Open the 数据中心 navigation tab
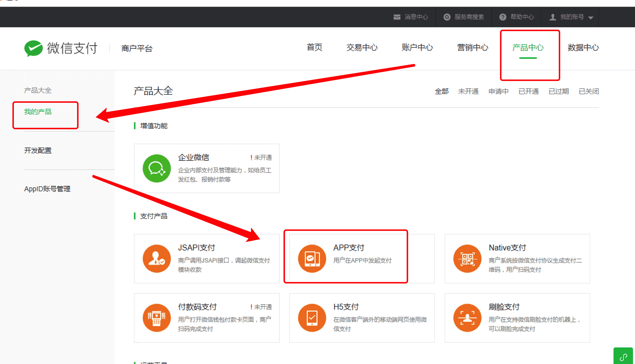Screen dimensions: 635x364 point(583,47)
